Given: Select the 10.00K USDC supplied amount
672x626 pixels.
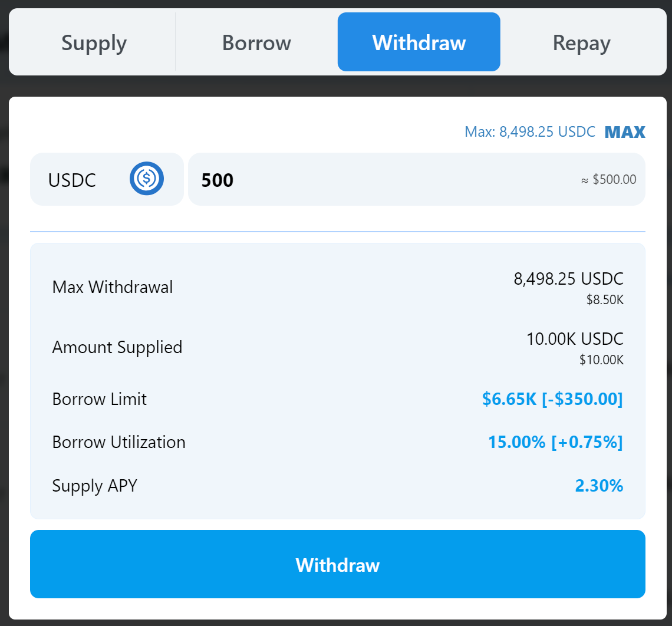Looking at the screenshot, I should pos(575,339).
